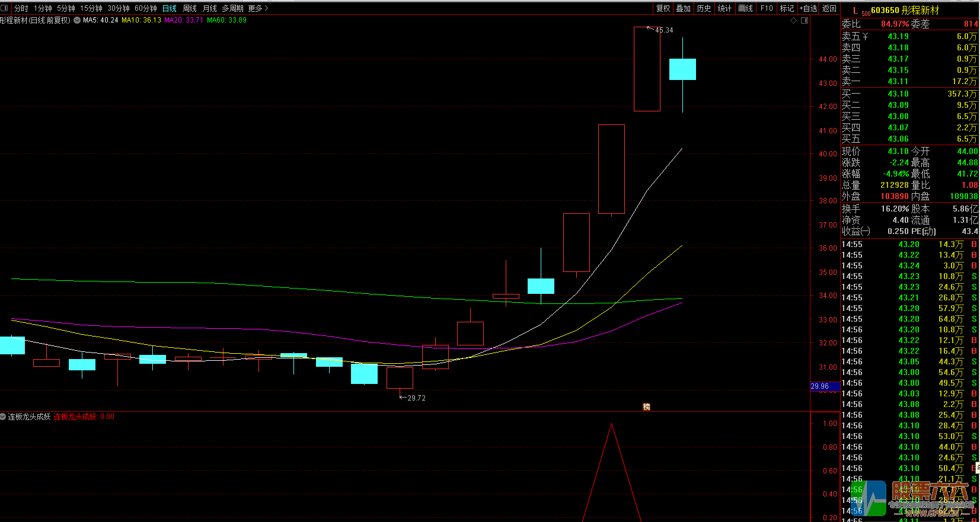Switch to the 60分钟 chart tab
Screen dimensions: 980x522
point(145,8)
